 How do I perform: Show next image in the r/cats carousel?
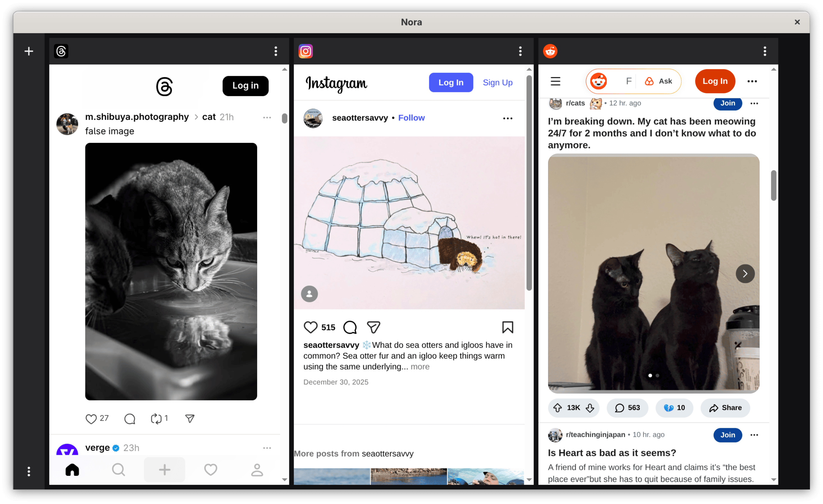coord(745,274)
